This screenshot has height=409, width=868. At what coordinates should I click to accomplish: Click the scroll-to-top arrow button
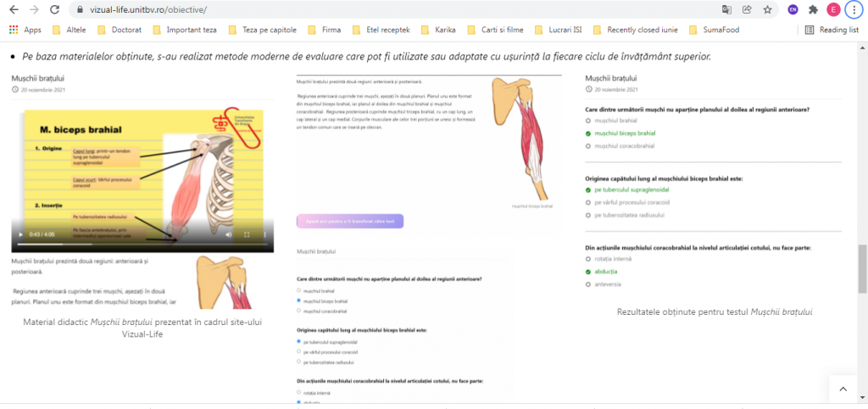pos(843,389)
